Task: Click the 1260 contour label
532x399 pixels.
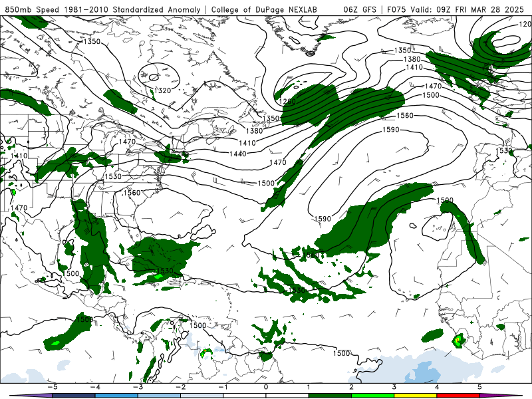Action: tap(287, 102)
